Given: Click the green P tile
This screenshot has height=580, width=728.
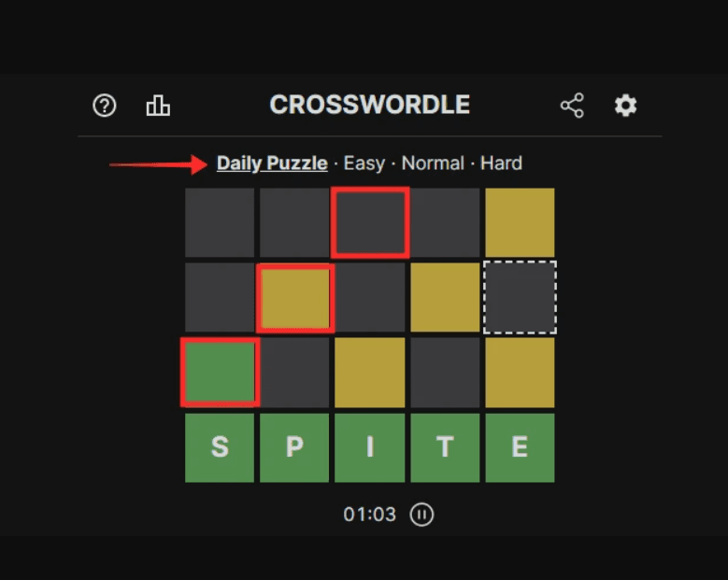Looking at the screenshot, I should pos(294,448).
